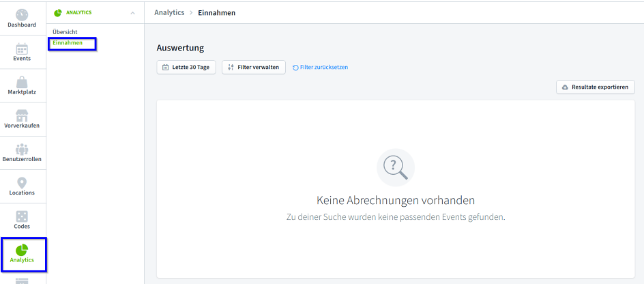The width and height of the screenshot is (644, 284).
Task: Open the Übersicht submenu item
Action: tap(65, 31)
